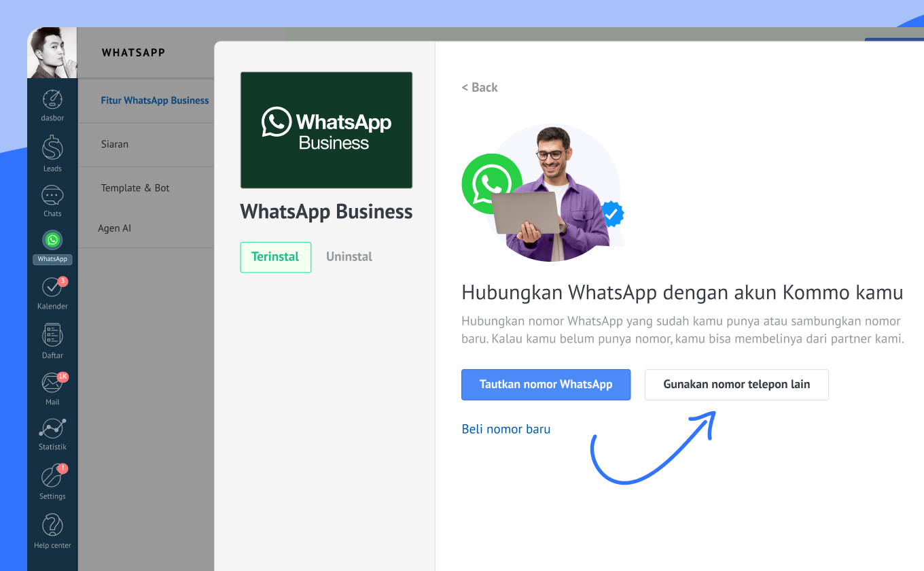Viewport: 924px width, 571px height.
Task: Go back using the Back link
Action: 480,88
